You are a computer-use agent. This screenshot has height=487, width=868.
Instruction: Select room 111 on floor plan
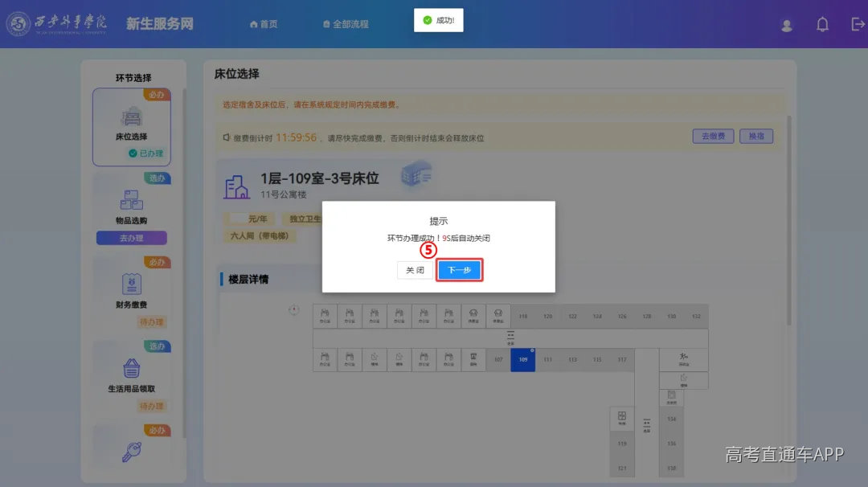pos(547,360)
